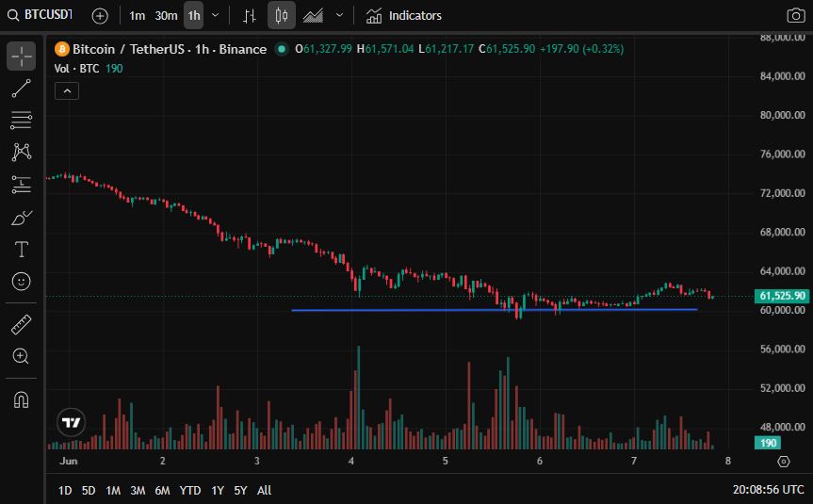Click the green market status dot
The height and width of the screenshot is (504, 813).
pos(282,49)
